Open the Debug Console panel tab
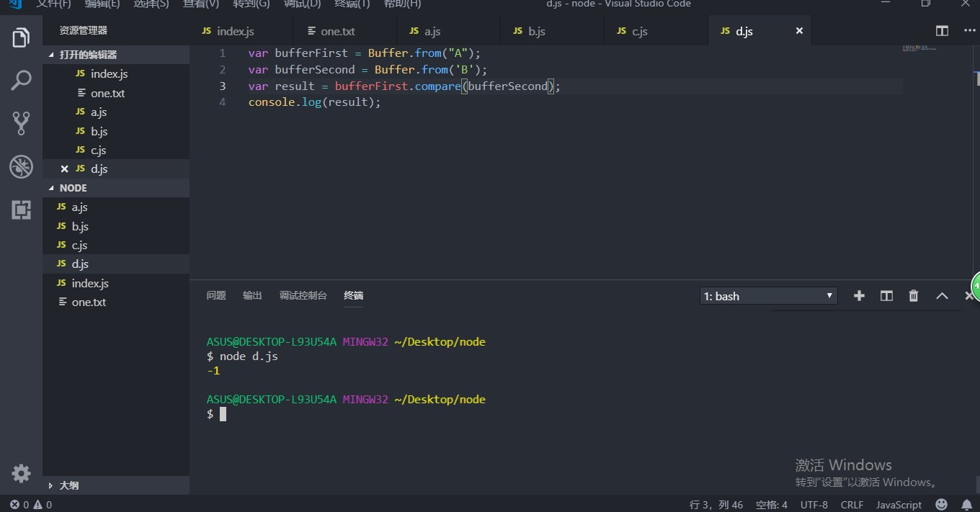Screen dimensions: 980x512 303,296
